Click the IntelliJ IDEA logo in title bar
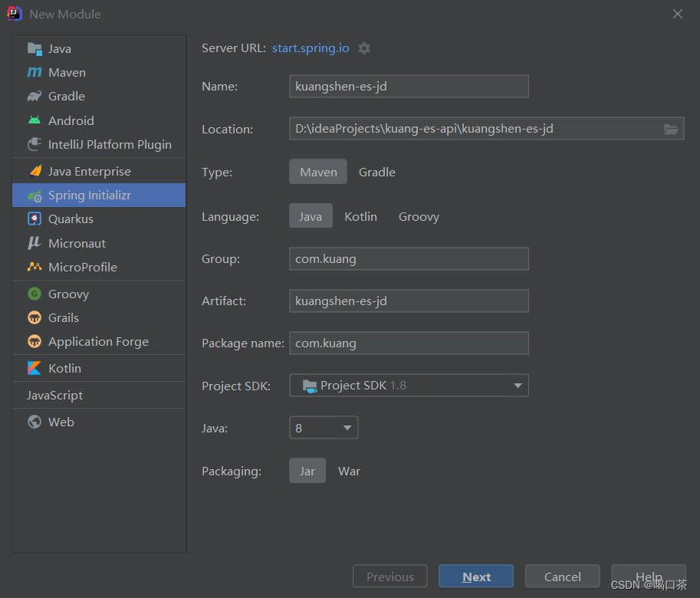 point(15,14)
